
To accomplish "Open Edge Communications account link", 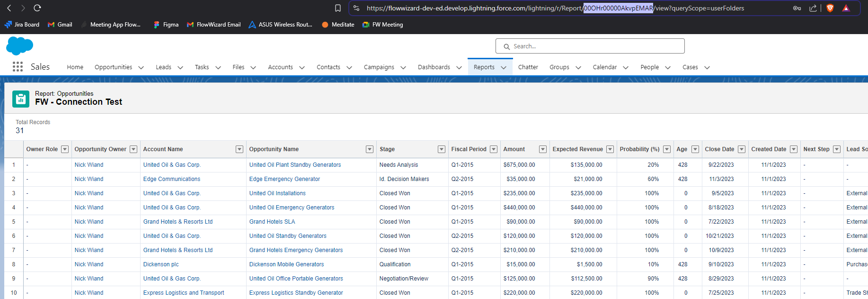I will (171, 179).
